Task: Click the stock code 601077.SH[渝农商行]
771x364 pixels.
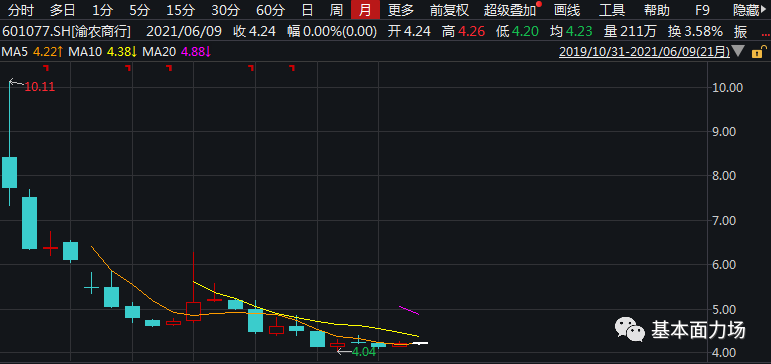Action: [x=67, y=32]
